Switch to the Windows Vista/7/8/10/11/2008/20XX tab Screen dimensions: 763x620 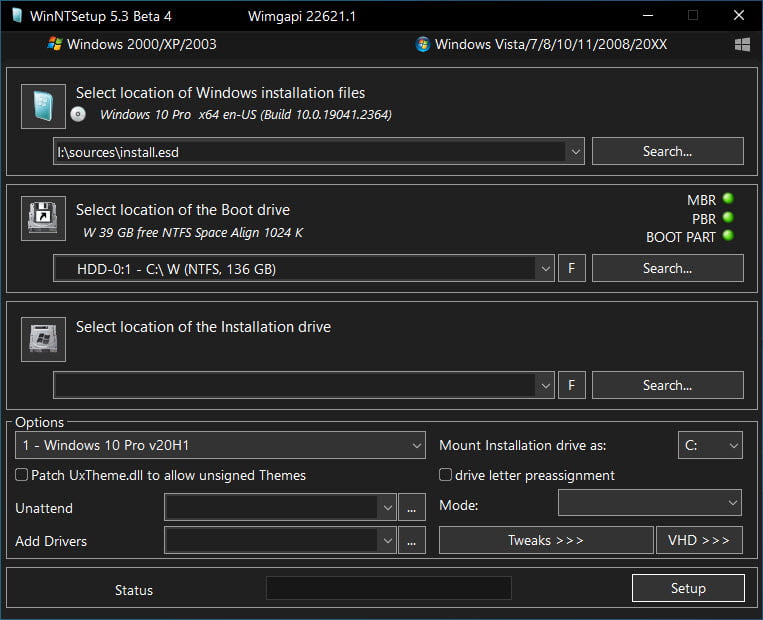541,44
